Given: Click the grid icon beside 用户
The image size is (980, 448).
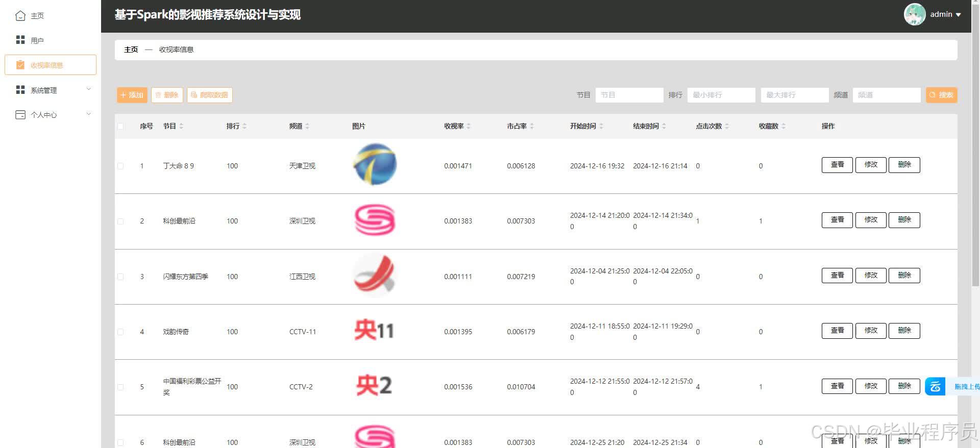Looking at the screenshot, I should tap(20, 40).
